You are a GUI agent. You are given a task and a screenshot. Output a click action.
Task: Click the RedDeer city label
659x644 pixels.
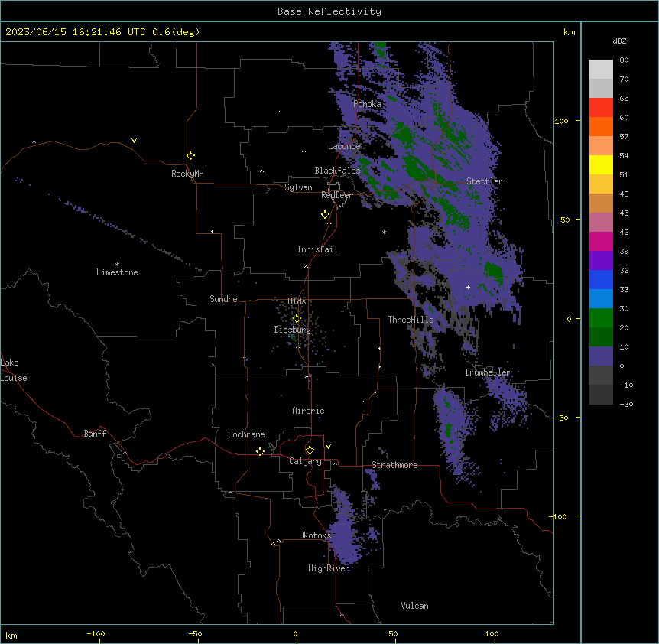336,195
